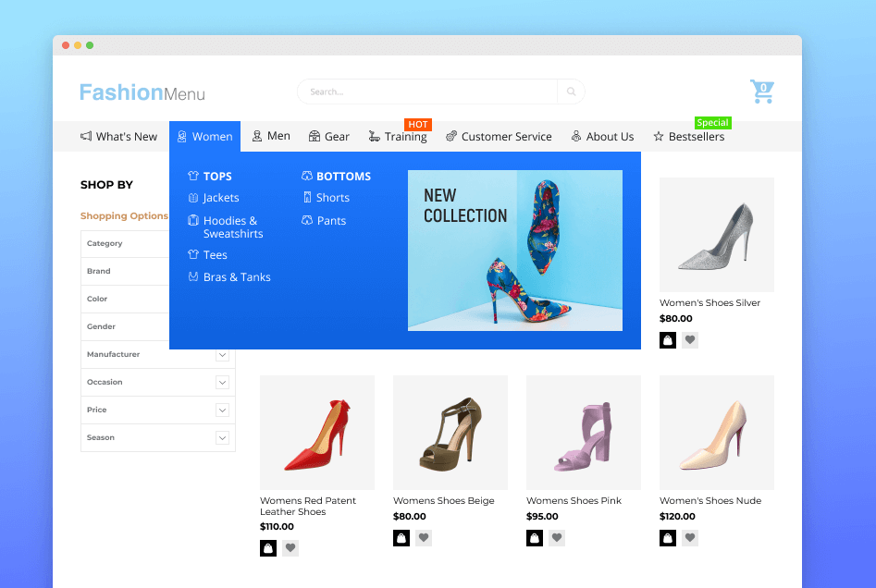This screenshot has width=876, height=588.
Task: Click the FashionMenu logo
Action: tap(142, 92)
